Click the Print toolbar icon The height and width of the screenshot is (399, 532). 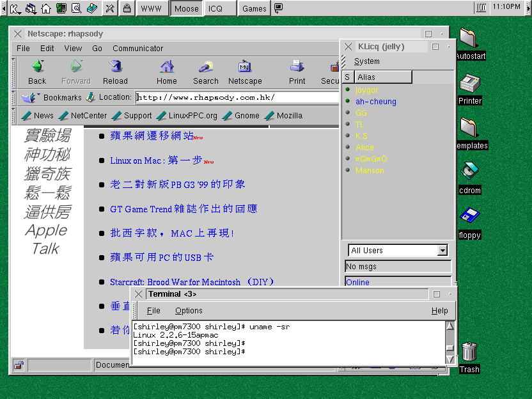tap(297, 67)
